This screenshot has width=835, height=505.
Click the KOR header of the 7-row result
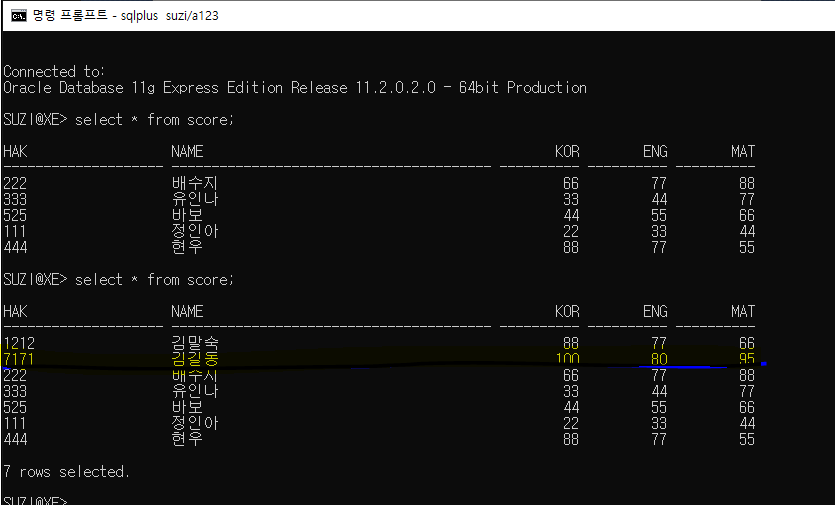[x=568, y=312]
